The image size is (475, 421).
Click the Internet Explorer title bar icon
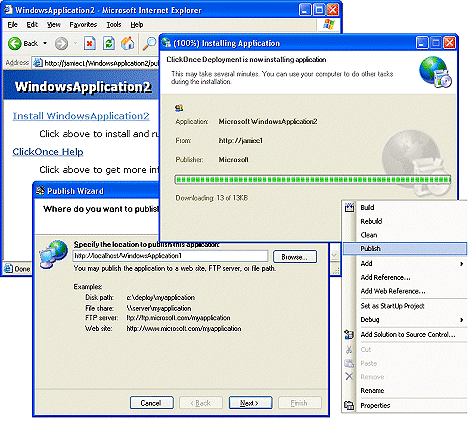8,10
